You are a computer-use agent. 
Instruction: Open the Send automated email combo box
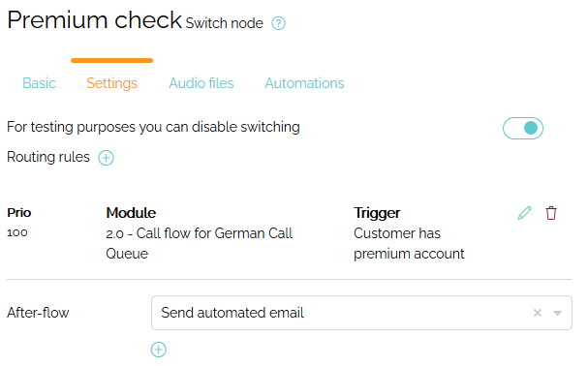tap(361, 313)
